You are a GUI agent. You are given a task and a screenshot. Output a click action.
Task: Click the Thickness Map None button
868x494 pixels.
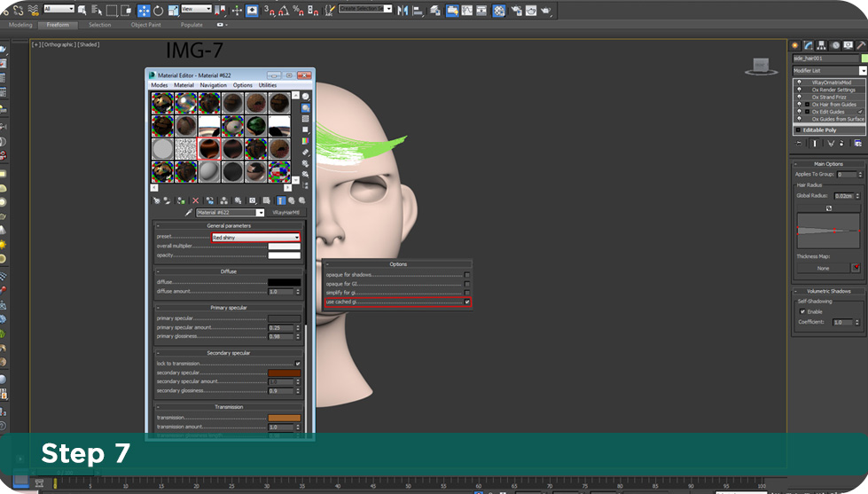point(823,268)
